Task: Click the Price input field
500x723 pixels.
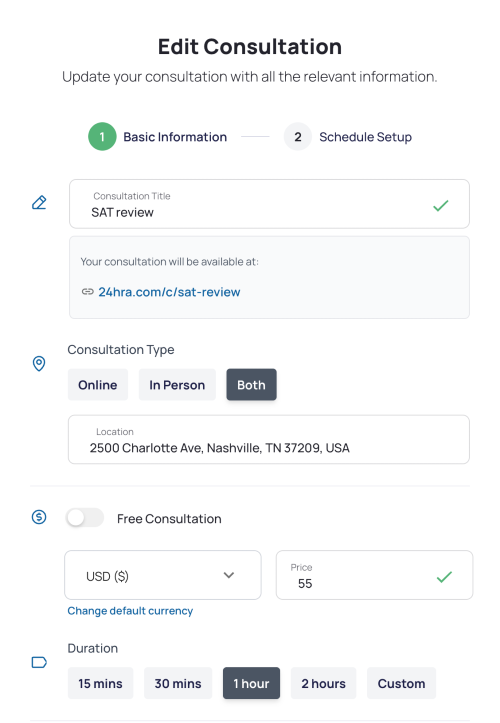Action: point(375,575)
